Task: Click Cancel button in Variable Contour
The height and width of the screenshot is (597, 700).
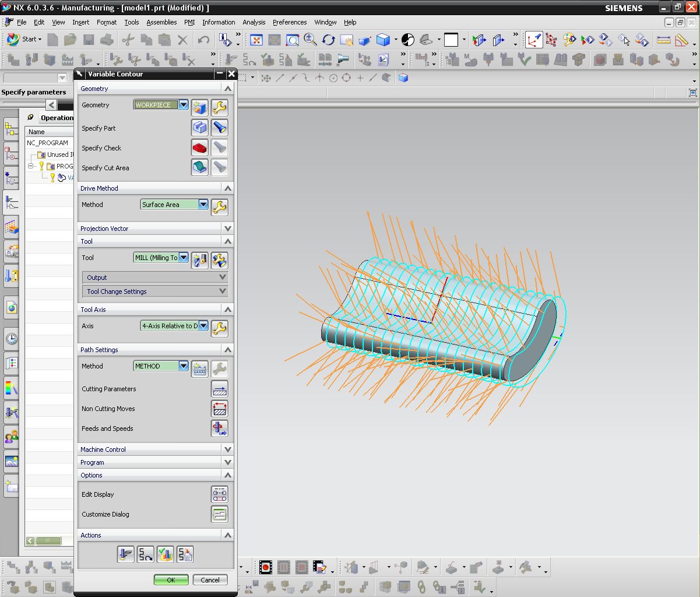Action: click(x=210, y=580)
